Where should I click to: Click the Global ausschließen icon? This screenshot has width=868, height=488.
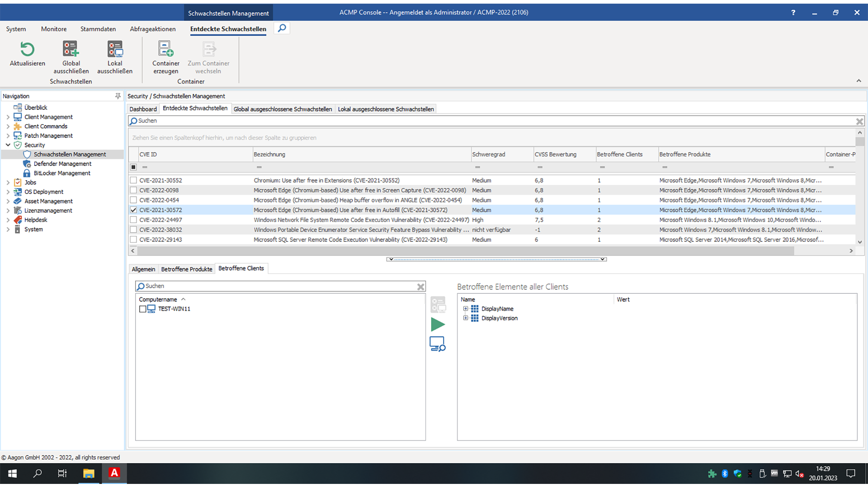(x=71, y=49)
